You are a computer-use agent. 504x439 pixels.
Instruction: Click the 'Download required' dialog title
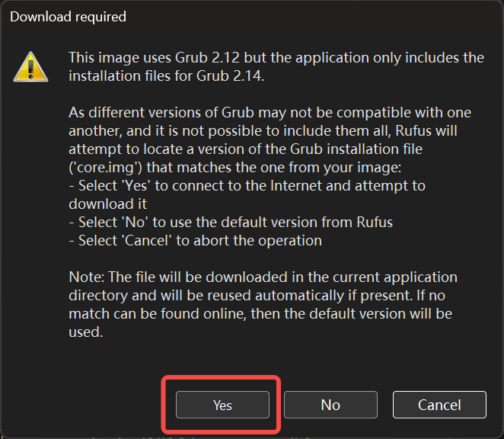point(69,17)
